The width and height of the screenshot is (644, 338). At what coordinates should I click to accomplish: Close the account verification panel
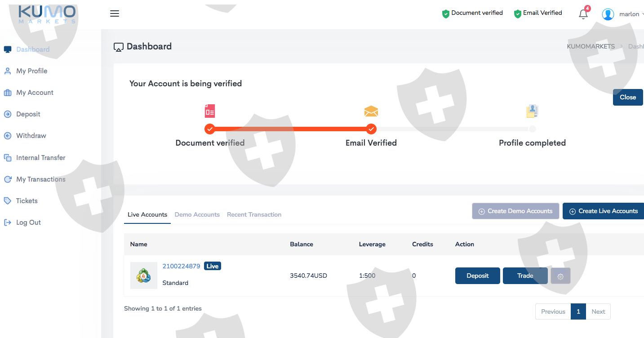coord(628,98)
